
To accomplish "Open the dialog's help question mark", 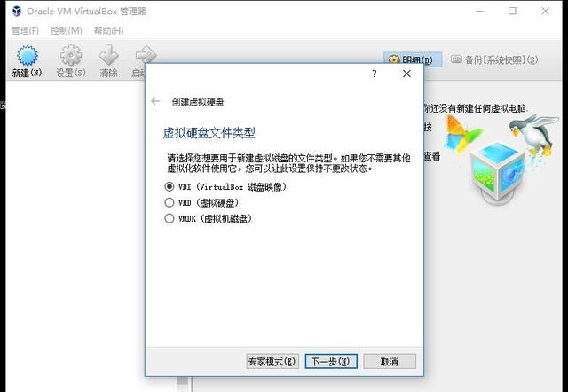I will [375, 74].
